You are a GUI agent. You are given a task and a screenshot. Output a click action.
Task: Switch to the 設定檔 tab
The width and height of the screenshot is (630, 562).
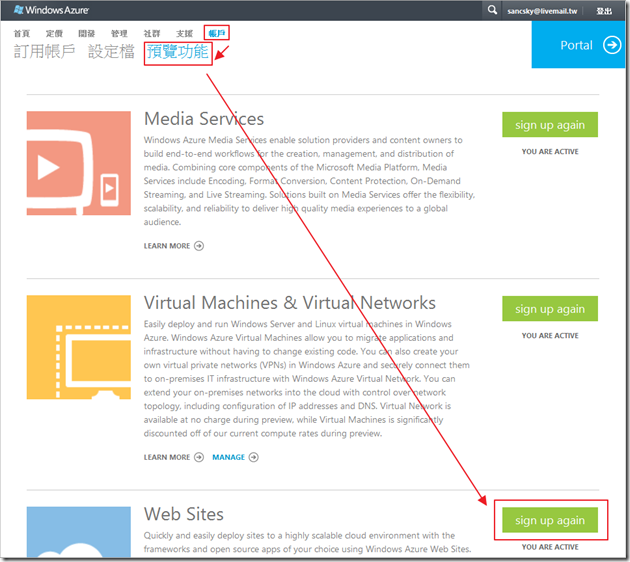click(x=111, y=51)
